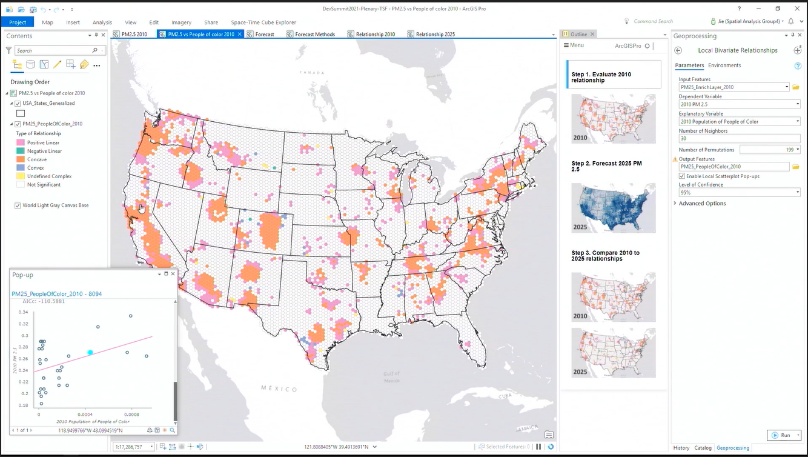Select List By Labeling tag icon
808x457 pixels.
coord(84,64)
